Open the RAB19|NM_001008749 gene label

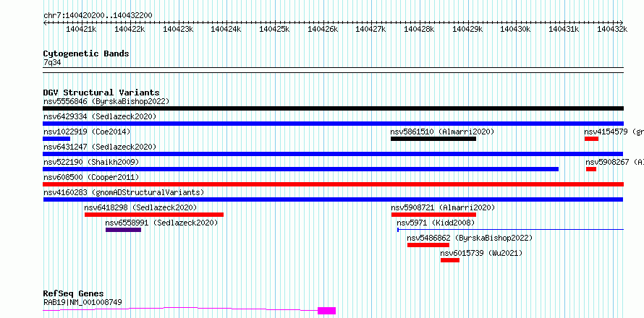[x=82, y=303]
